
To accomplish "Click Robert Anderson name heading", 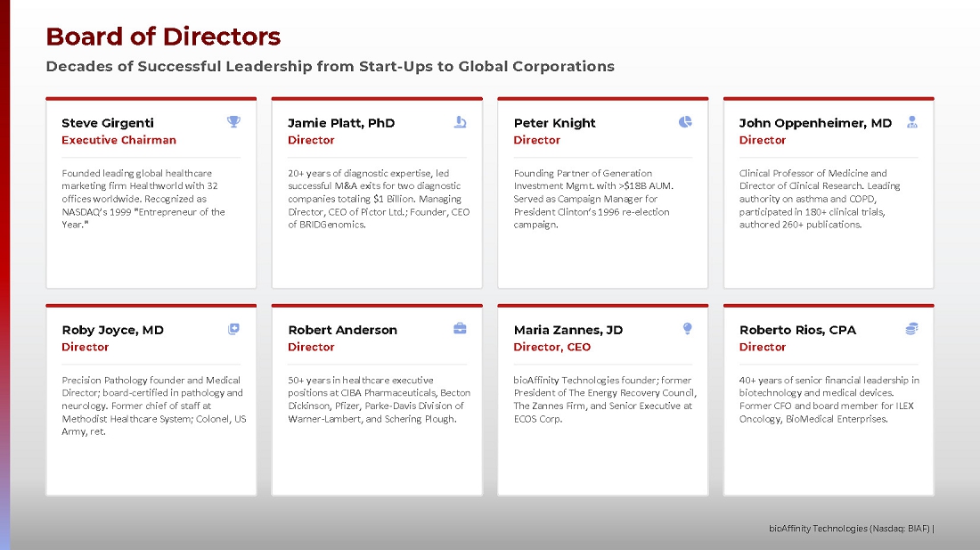I will coord(342,330).
